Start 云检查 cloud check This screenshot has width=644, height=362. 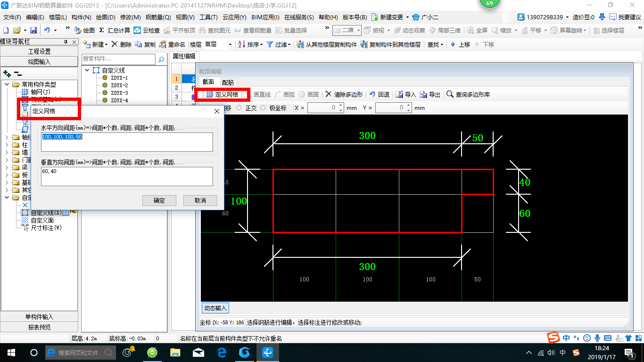147,30
